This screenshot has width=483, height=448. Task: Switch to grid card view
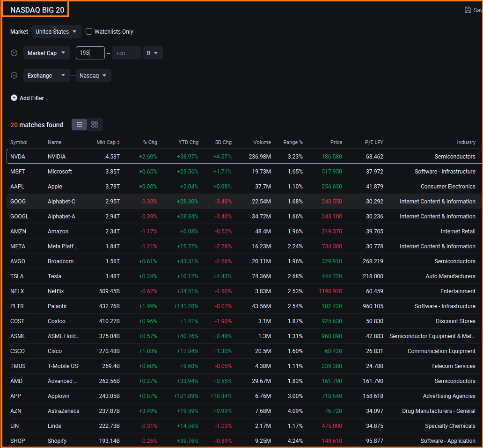[x=95, y=124]
